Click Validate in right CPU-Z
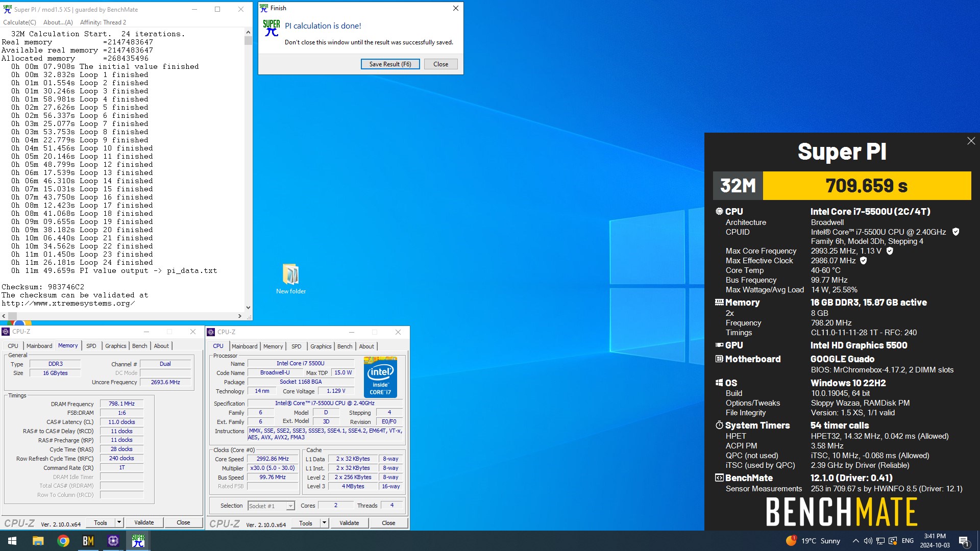Screen dimensions: 980x551 (x=349, y=523)
